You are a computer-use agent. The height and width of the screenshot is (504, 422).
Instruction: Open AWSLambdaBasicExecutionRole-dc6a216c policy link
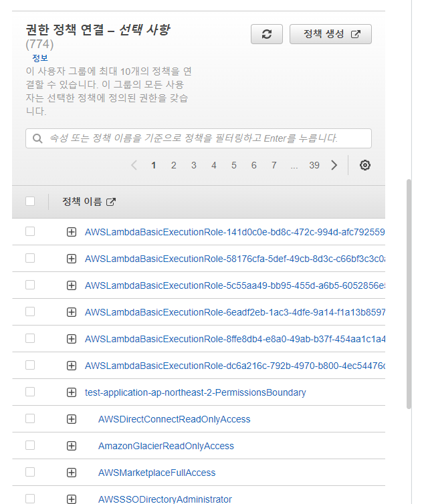coord(235,366)
